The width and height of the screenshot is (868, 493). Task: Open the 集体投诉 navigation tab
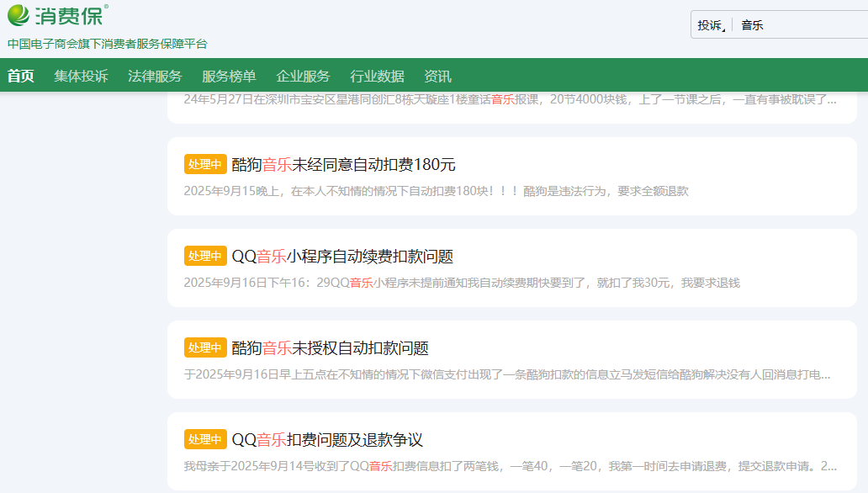pos(81,76)
